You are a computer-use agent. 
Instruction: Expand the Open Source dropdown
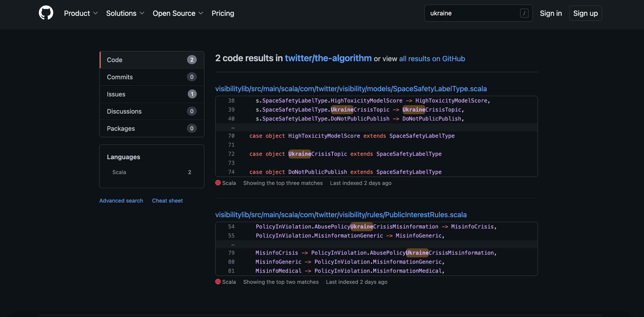click(178, 13)
